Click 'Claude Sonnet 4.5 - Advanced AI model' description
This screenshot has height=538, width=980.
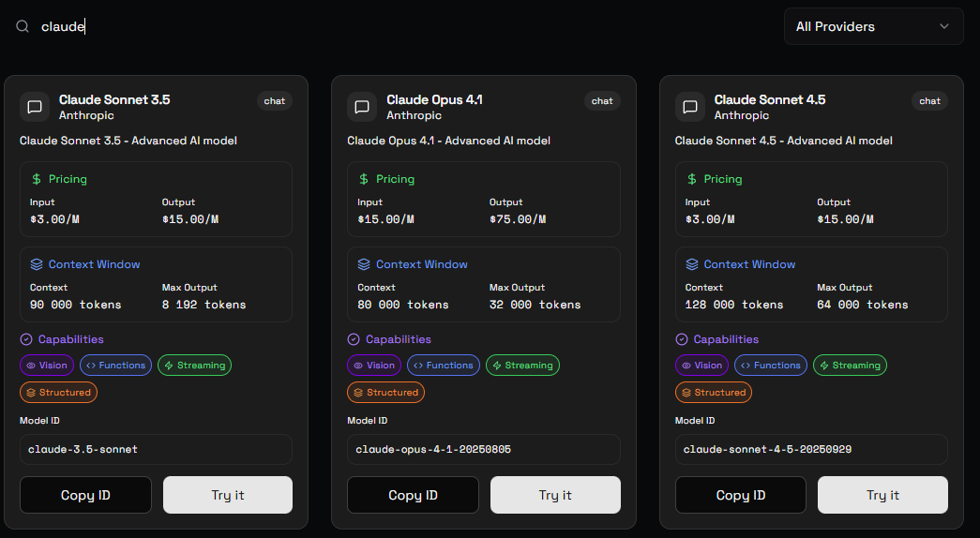pos(784,141)
